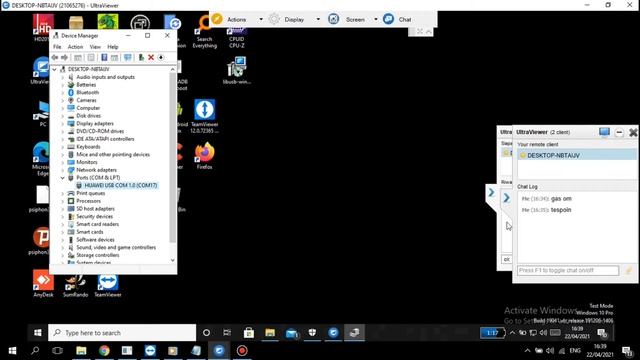
Task: Open SumRando desktop shortcut
Action: point(76,286)
